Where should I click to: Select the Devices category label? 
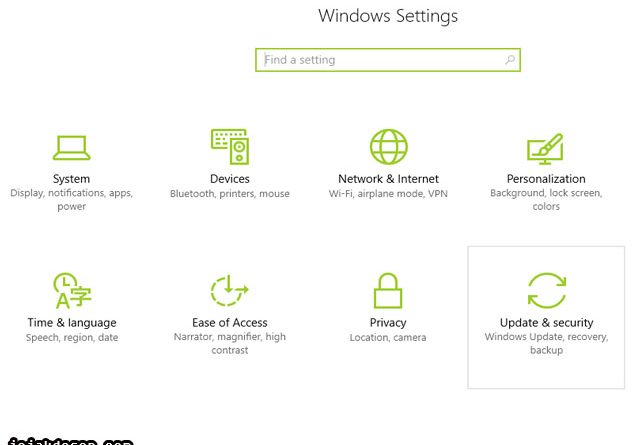pos(230,179)
